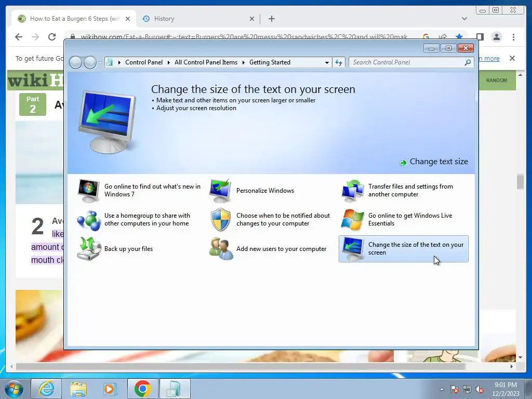Screen dimensions: 532x399
Task: Click the Control Panel back arrow button
Action: pyautogui.click(x=76, y=62)
